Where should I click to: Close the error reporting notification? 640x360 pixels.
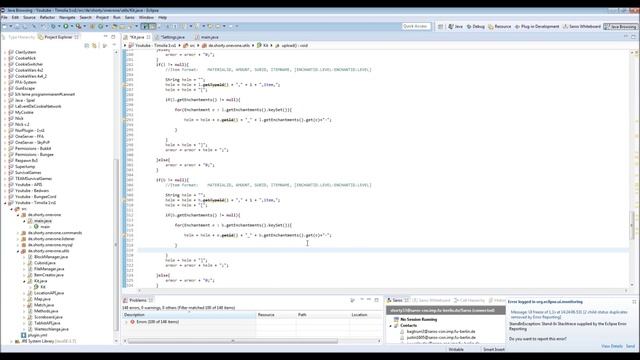tap(634, 302)
